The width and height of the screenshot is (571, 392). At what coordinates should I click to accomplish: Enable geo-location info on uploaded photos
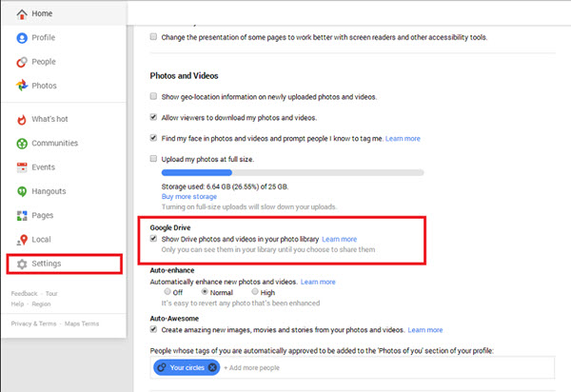pyautogui.click(x=154, y=96)
